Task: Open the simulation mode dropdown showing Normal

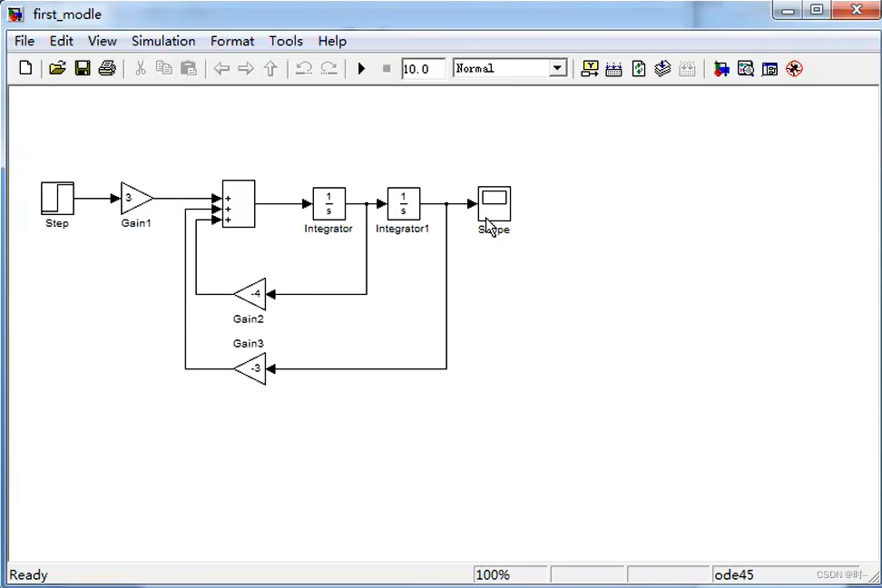Action: pyautogui.click(x=556, y=68)
